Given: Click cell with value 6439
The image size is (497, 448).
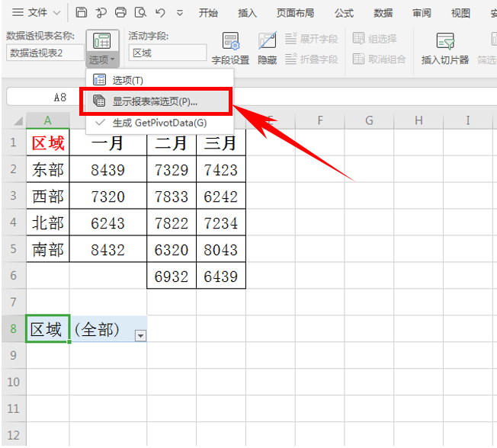Looking at the screenshot, I should tap(221, 275).
